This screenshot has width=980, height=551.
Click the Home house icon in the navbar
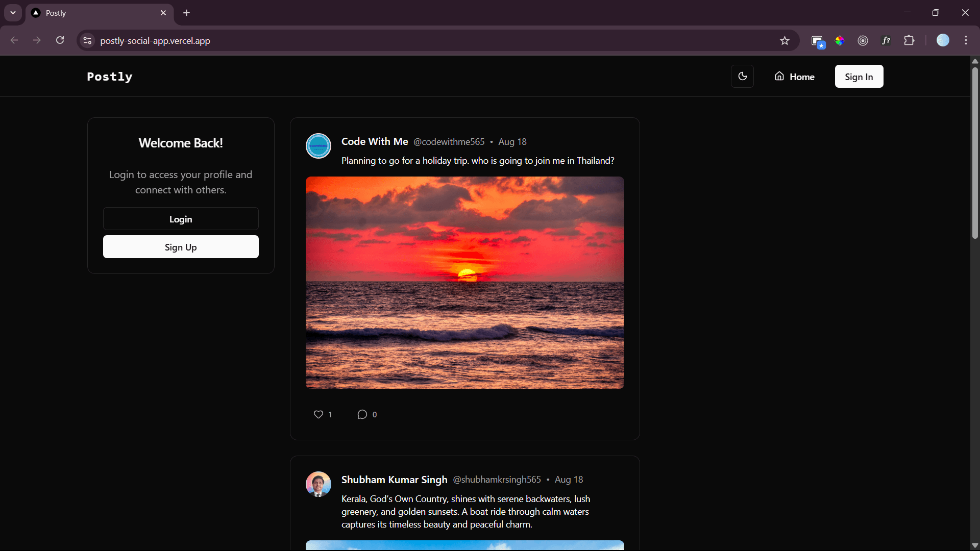(x=779, y=76)
